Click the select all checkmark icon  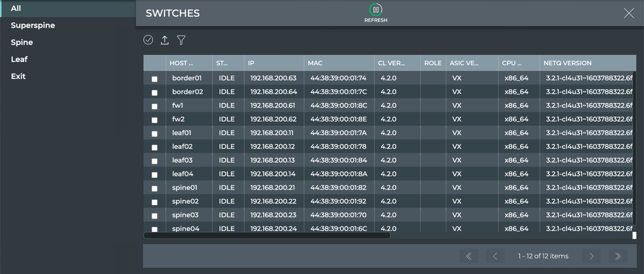click(148, 40)
